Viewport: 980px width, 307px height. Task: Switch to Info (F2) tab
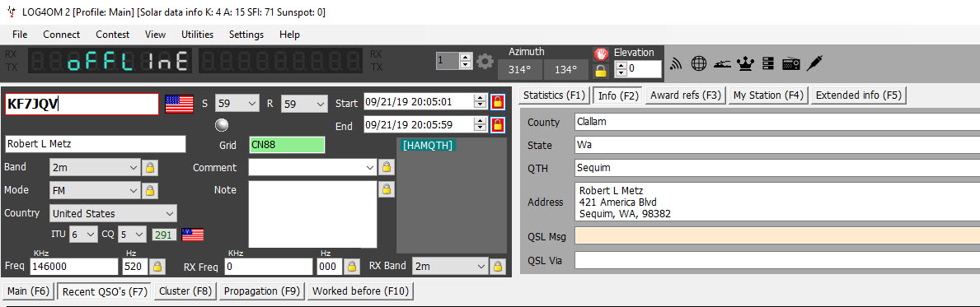[617, 95]
